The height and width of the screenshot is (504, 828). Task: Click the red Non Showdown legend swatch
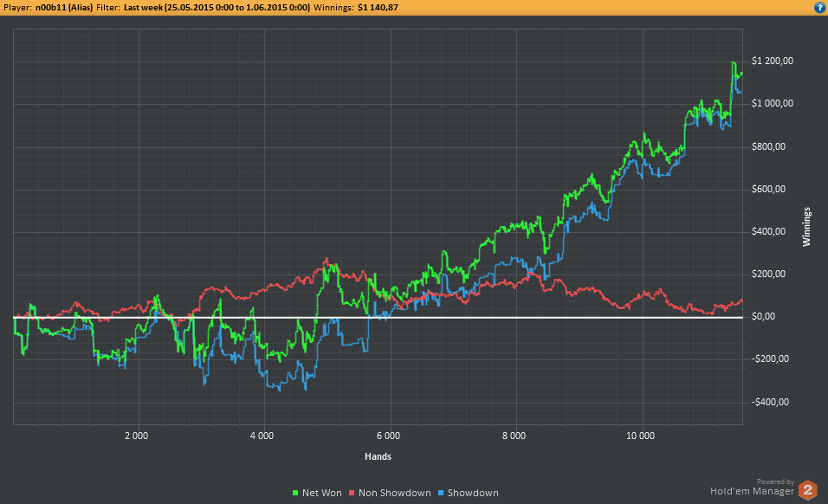[352, 493]
